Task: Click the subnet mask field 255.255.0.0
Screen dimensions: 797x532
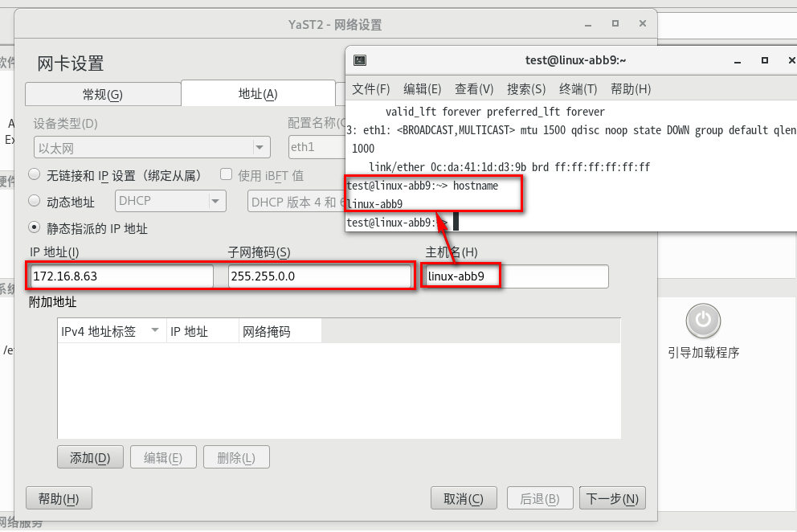Action: tap(319, 276)
